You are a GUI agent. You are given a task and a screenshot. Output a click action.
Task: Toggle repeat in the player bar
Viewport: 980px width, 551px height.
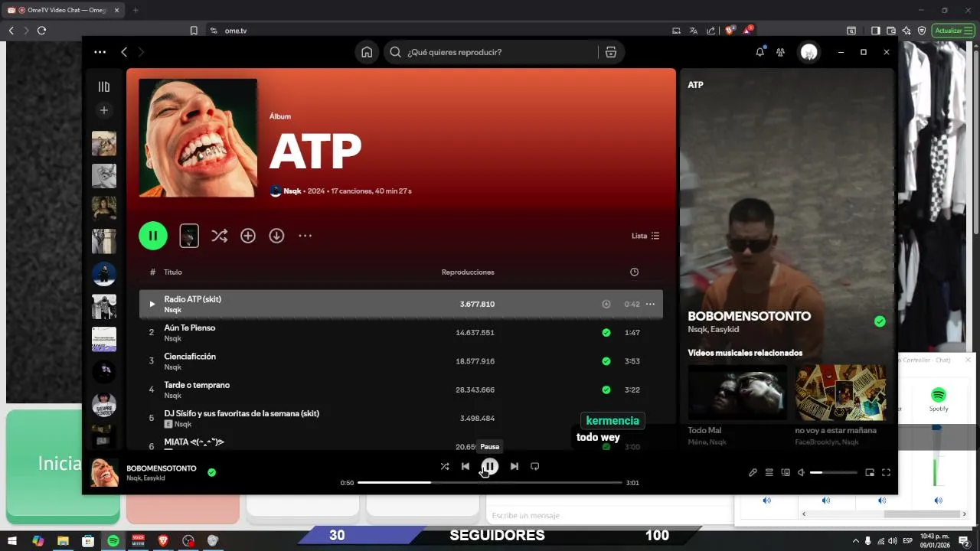535,466
